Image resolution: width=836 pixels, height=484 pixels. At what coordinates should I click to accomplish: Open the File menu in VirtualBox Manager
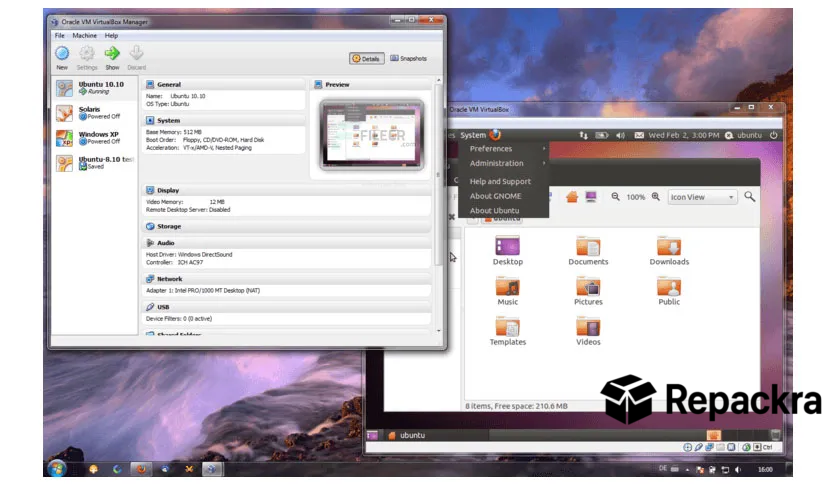(59, 36)
